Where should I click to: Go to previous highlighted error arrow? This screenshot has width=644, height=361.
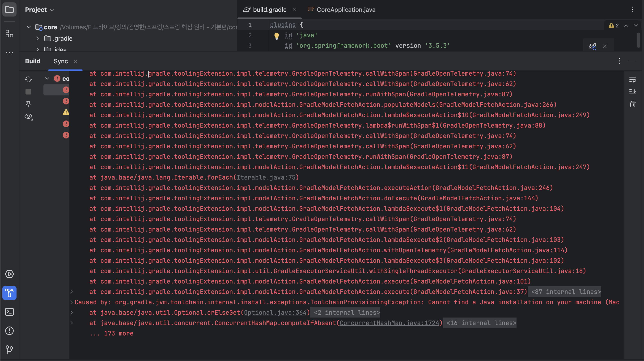[x=626, y=26]
